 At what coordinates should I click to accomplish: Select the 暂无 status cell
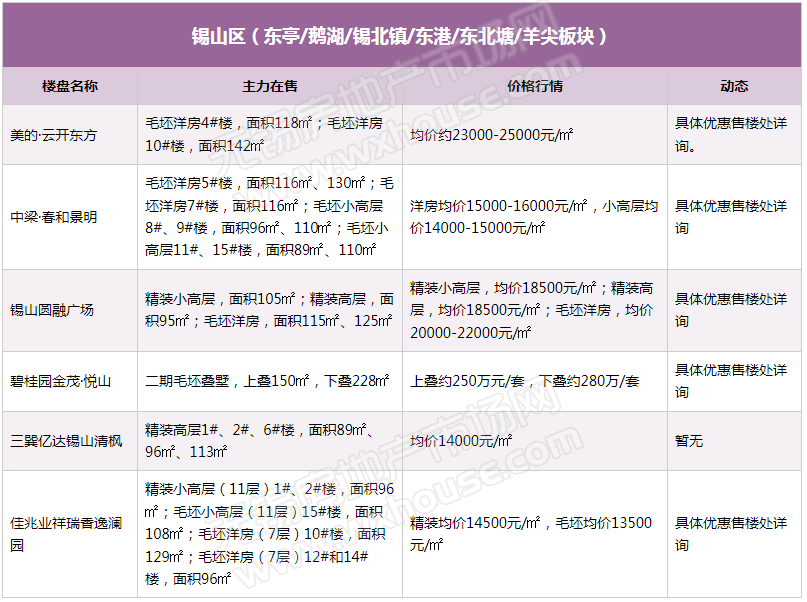click(x=688, y=440)
